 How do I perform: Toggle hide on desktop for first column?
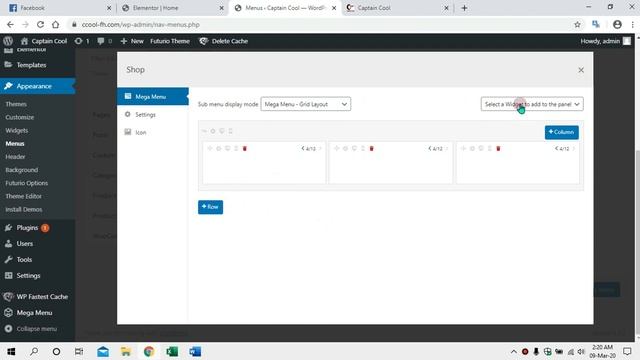227,149
